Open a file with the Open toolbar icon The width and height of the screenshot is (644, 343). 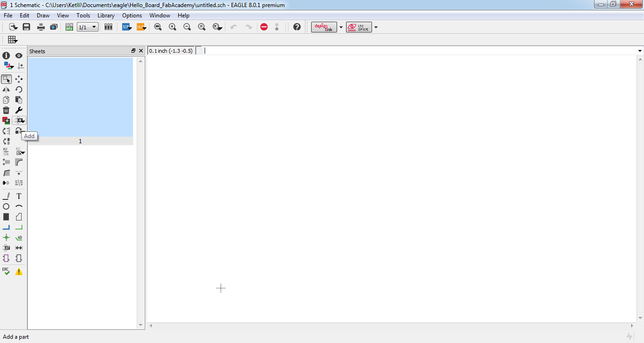pos(13,27)
